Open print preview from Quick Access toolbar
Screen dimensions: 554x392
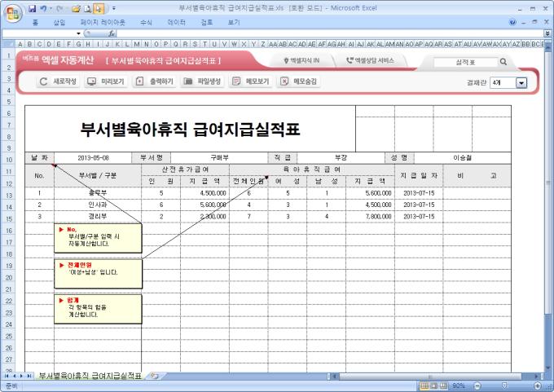(x=88, y=9)
